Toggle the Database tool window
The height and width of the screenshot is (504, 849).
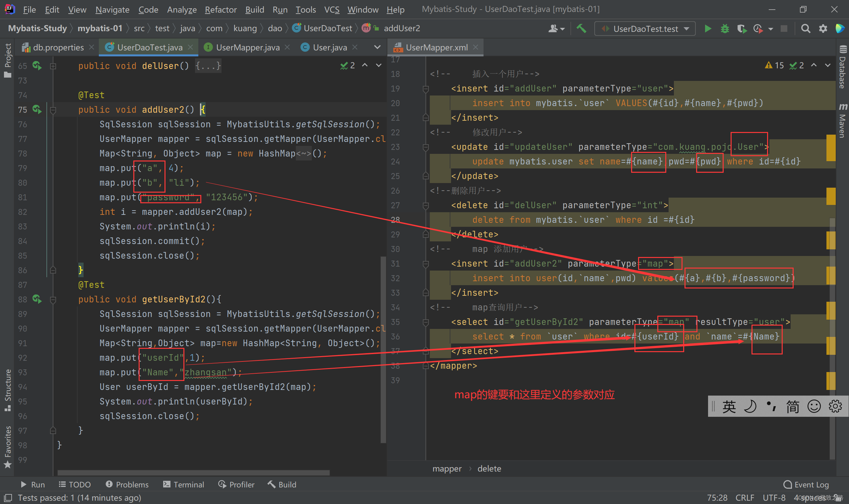(843, 67)
